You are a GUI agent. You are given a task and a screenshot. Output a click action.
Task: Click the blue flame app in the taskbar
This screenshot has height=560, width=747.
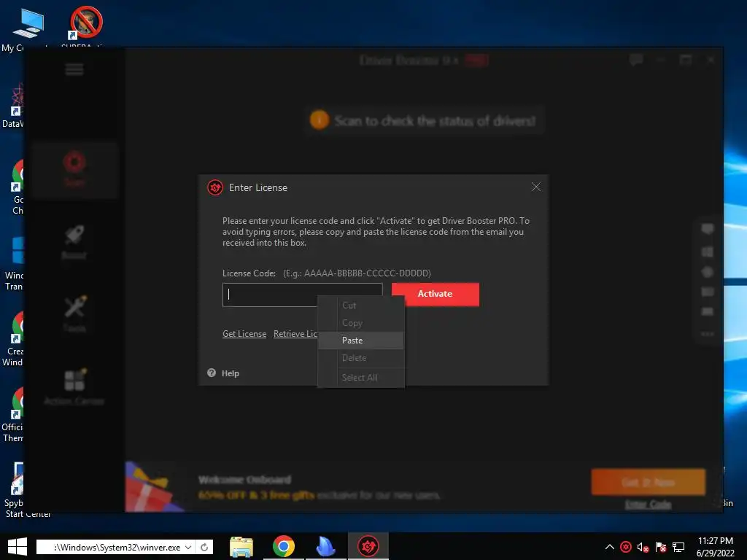tap(326, 547)
